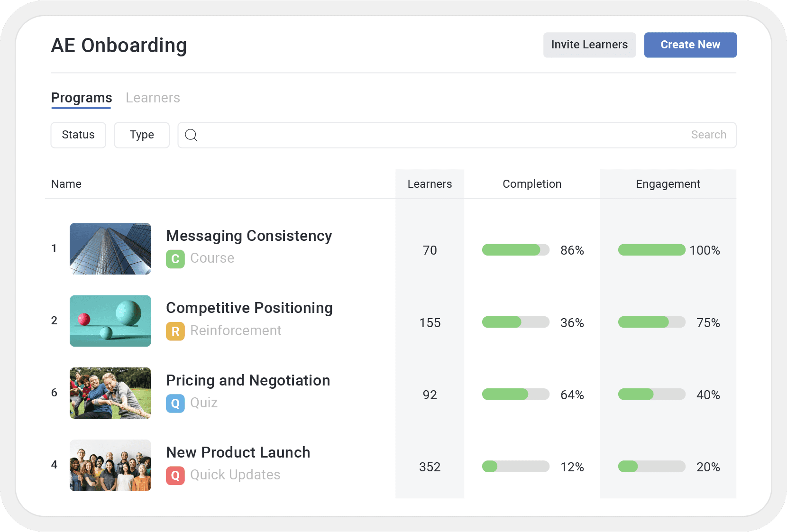Open the Type filter
The width and height of the screenshot is (787, 532).
click(x=141, y=135)
